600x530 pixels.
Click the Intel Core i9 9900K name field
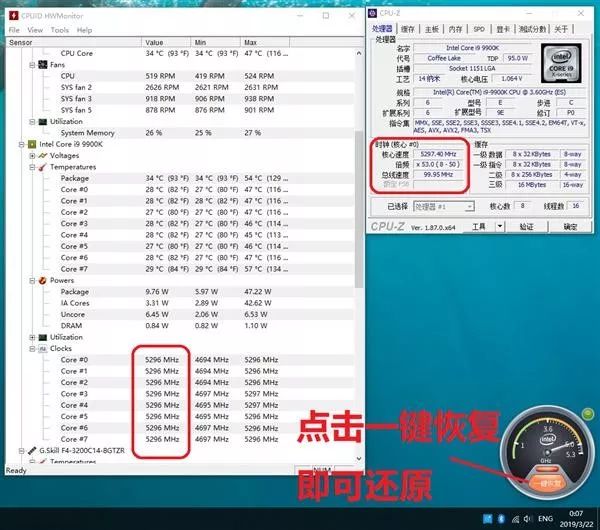click(473, 48)
